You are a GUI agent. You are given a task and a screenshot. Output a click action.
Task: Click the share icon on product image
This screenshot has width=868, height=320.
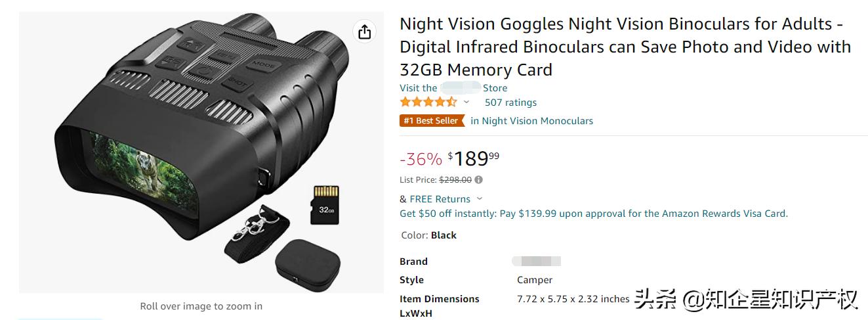click(x=365, y=32)
